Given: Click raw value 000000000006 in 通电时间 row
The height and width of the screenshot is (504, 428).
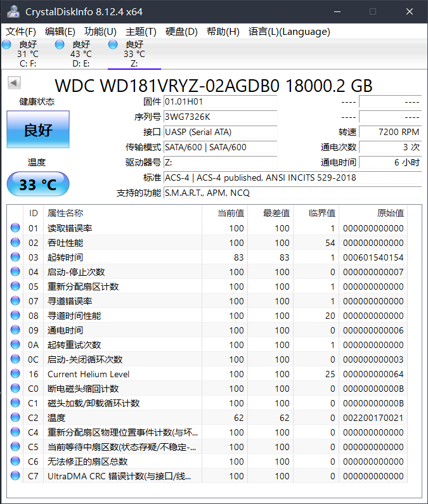Looking at the screenshot, I should pyautogui.click(x=373, y=330).
